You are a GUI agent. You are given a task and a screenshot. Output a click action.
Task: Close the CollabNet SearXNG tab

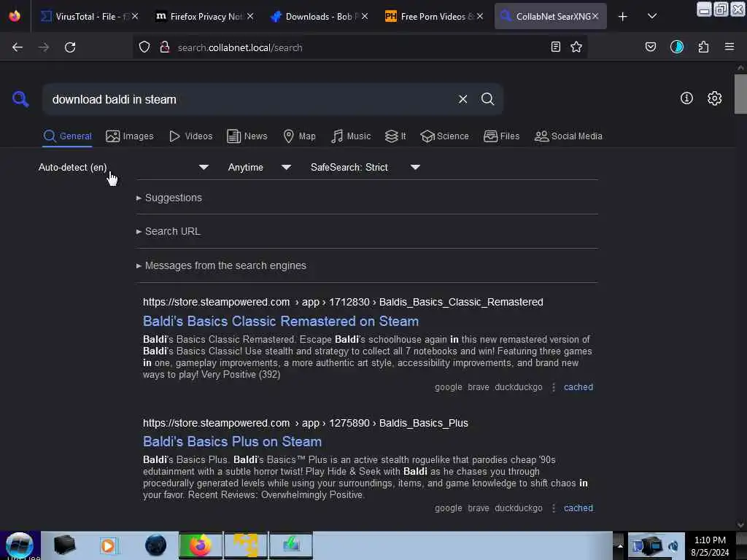coord(595,17)
